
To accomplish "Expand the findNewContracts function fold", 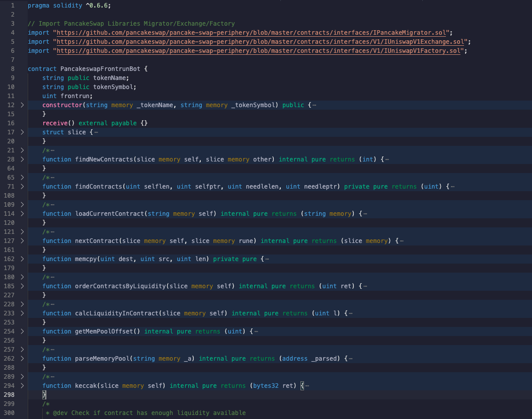I will (x=22, y=159).
